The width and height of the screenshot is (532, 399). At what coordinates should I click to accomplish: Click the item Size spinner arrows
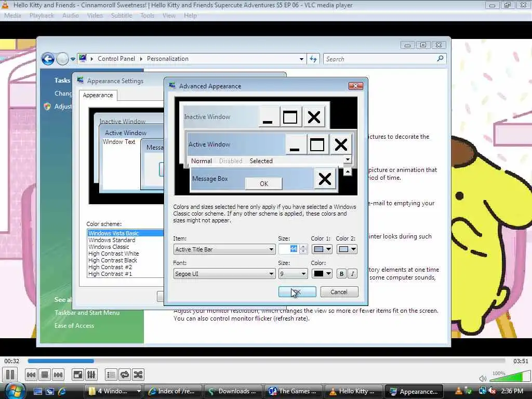tap(303, 249)
